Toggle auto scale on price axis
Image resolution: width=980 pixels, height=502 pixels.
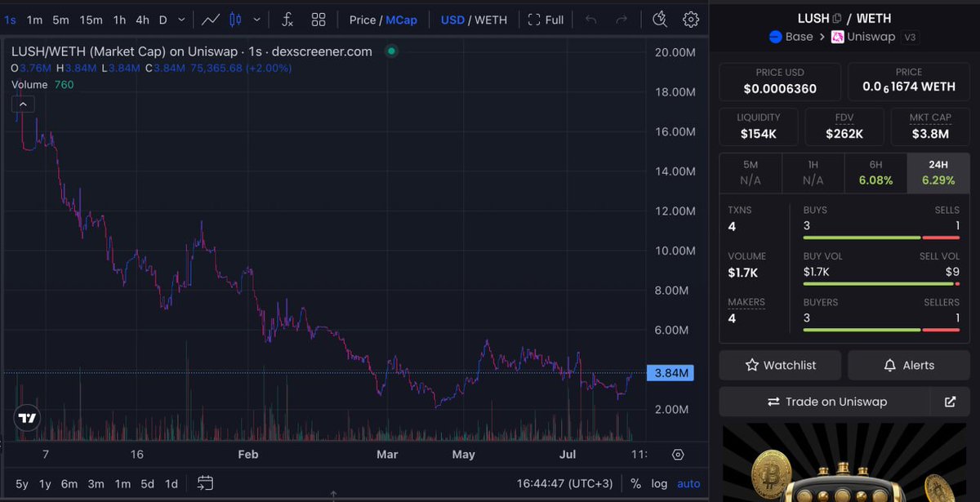pos(688,483)
